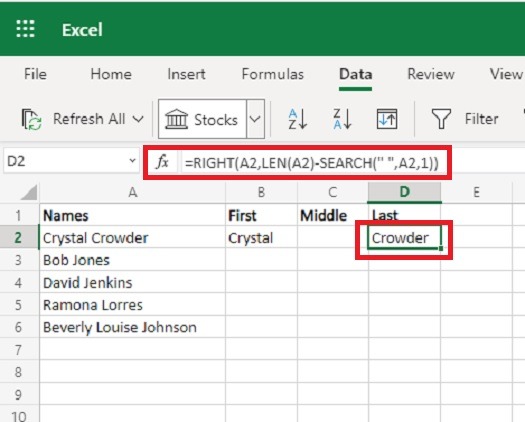Select row 9 header
The width and height of the screenshot is (525, 422).
pos(19,395)
